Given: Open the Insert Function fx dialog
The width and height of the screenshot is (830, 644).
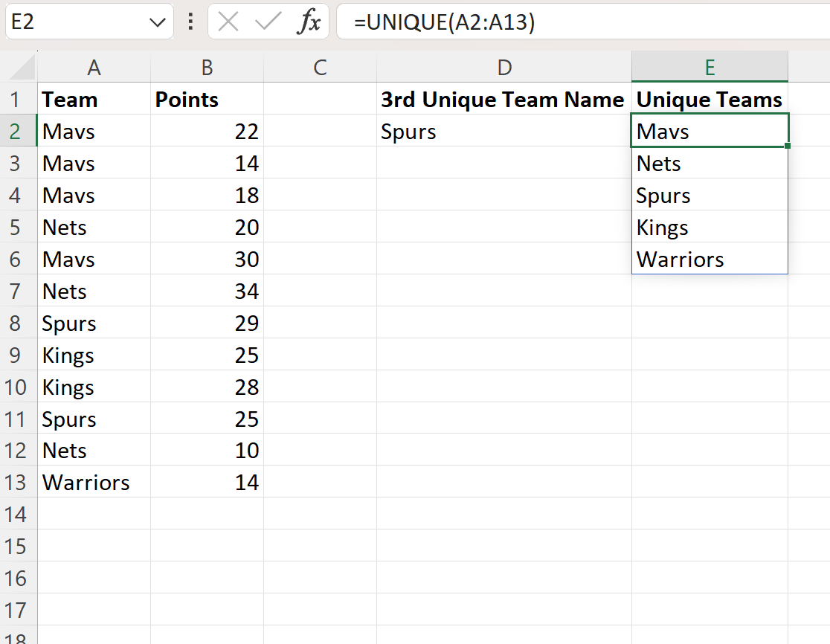Looking at the screenshot, I should pyautogui.click(x=308, y=22).
